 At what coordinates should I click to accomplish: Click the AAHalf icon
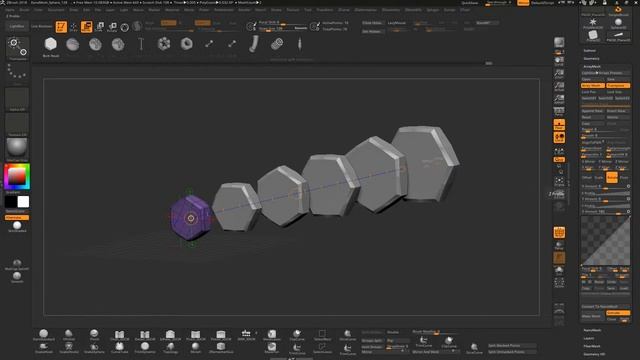coord(559,99)
